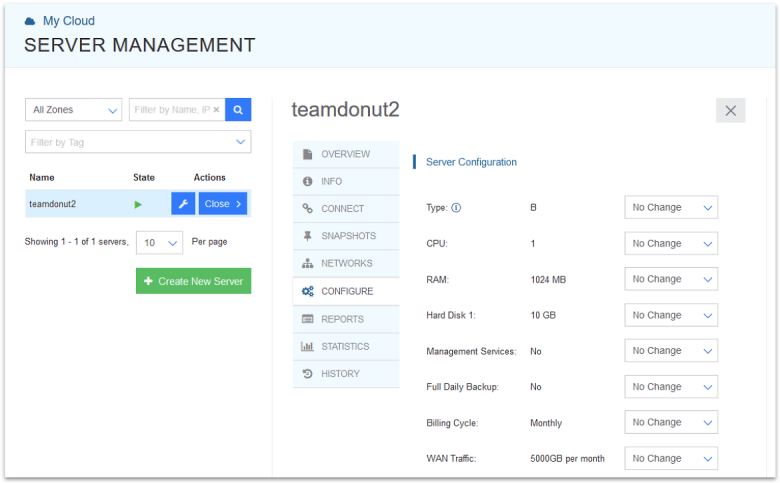The height and width of the screenshot is (483, 780).
Task: Open the Billing Cycle No Change dropdown
Action: [x=671, y=422]
